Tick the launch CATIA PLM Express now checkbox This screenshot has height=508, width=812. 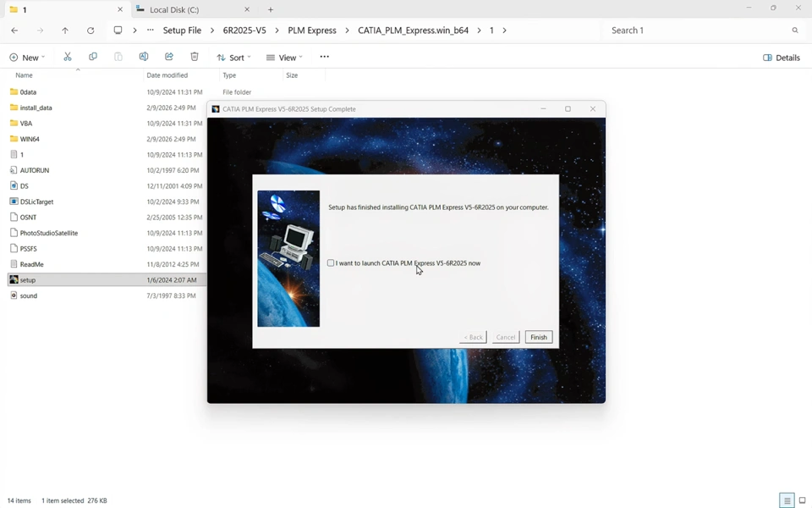[x=331, y=262]
